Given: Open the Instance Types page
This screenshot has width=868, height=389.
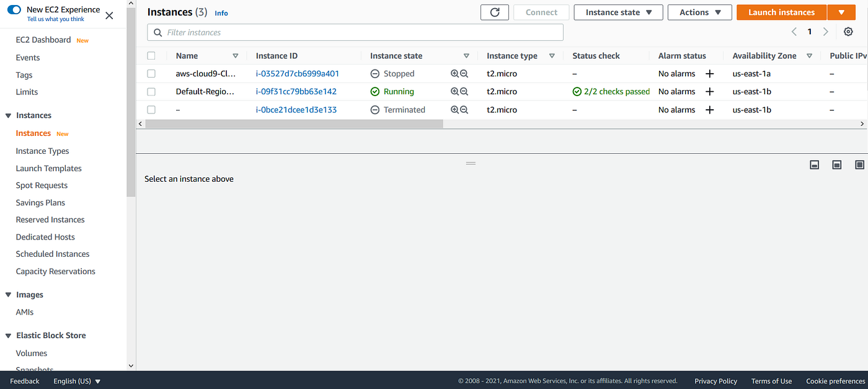Looking at the screenshot, I should [42, 150].
